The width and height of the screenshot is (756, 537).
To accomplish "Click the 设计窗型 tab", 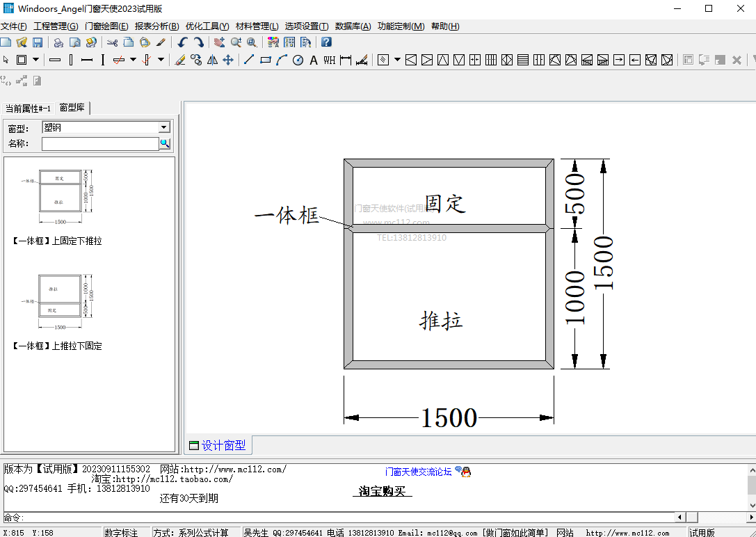I will [x=218, y=445].
